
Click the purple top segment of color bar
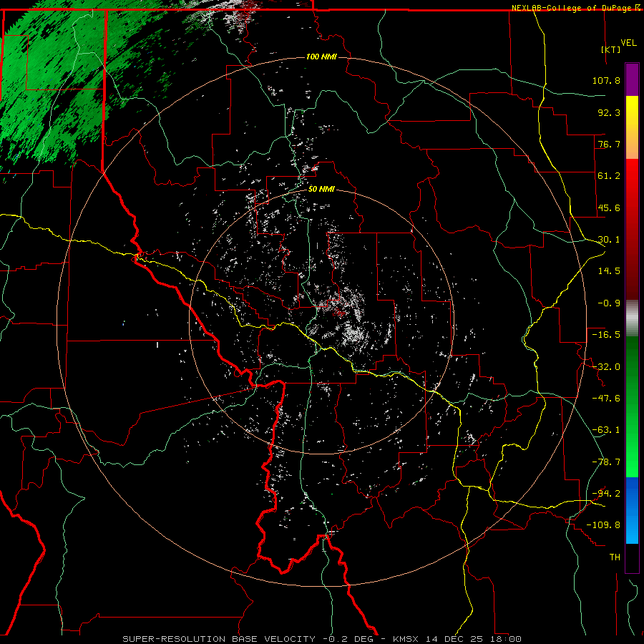tap(632, 79)
